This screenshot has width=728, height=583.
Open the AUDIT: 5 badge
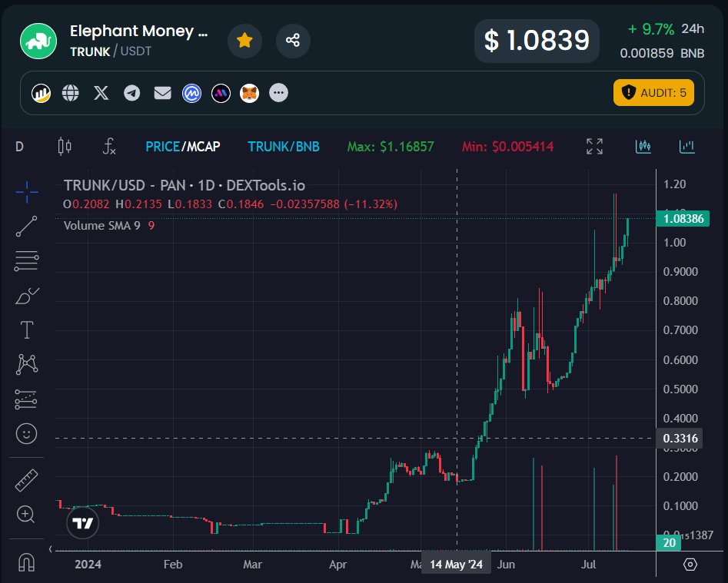click(653, 93)
